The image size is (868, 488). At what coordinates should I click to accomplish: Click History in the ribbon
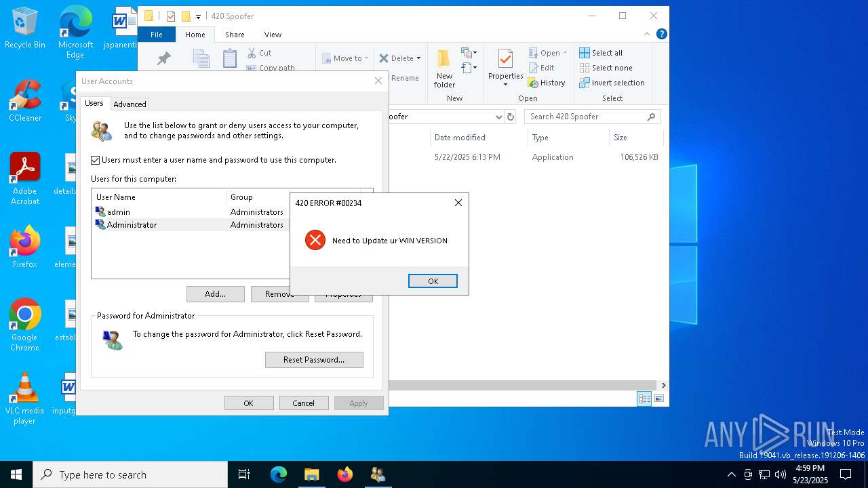tap(547, 83)
